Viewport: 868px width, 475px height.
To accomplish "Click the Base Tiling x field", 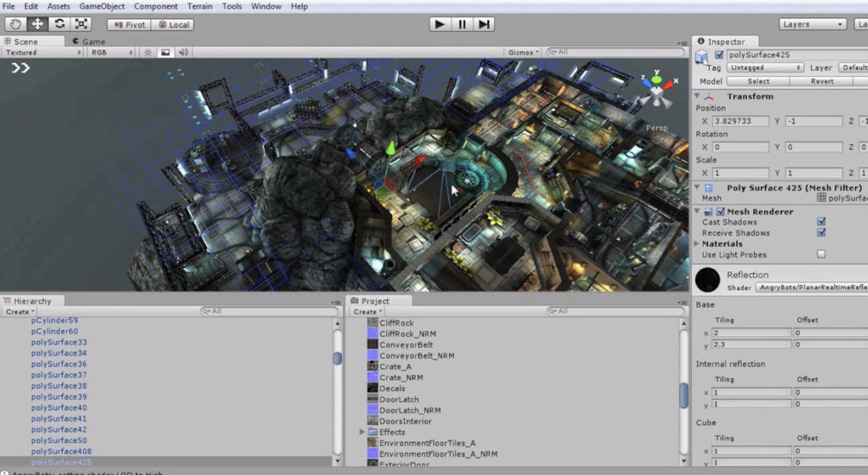I will (751, 332).
